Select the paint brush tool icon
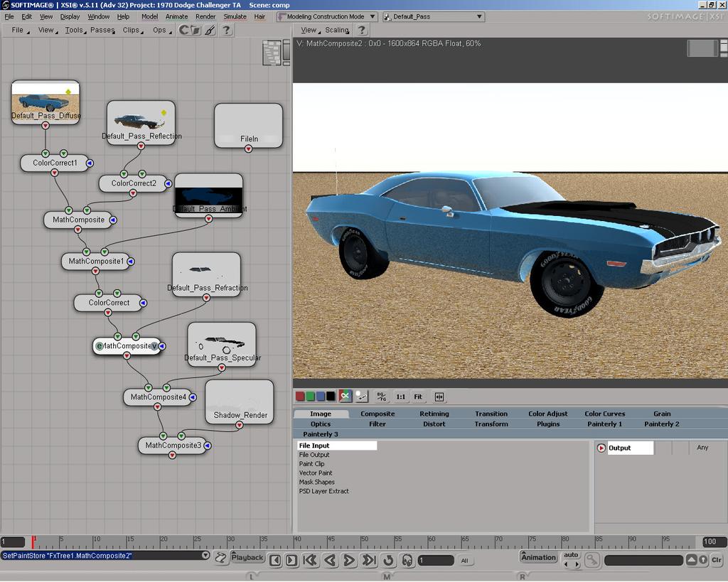728x582 pixels. 210,30
